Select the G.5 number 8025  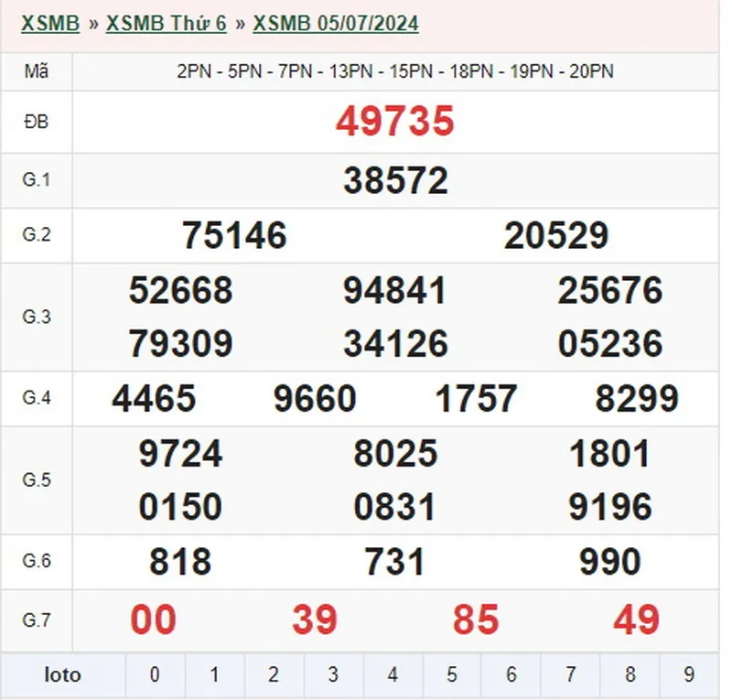pyautogui.click(x=395, y=454)
